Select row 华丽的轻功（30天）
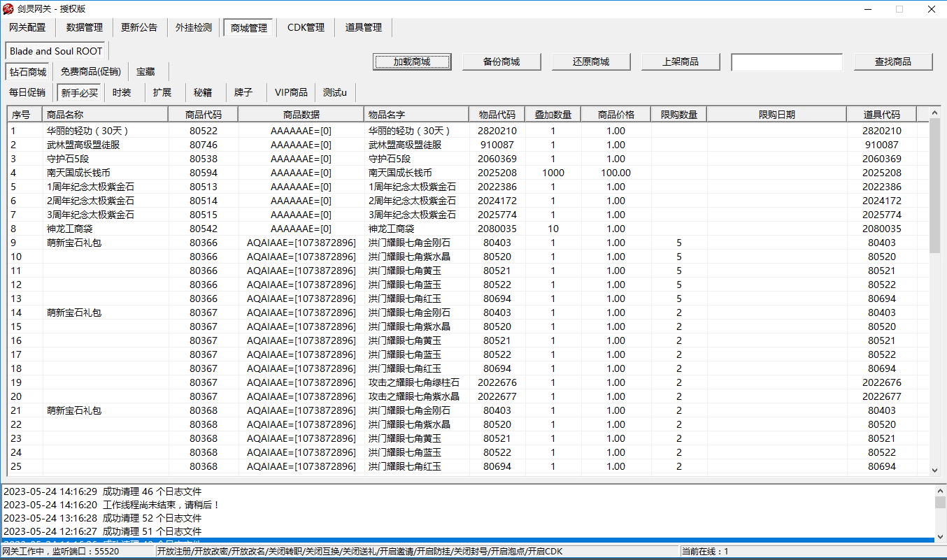This screenshot has height=560, width=947. [88, 131]
